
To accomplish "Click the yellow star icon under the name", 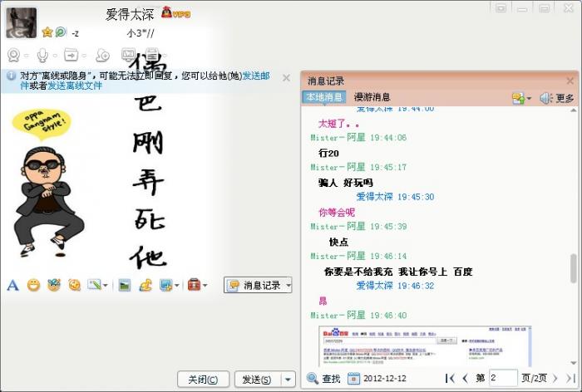I will click(x=47, y=32).
